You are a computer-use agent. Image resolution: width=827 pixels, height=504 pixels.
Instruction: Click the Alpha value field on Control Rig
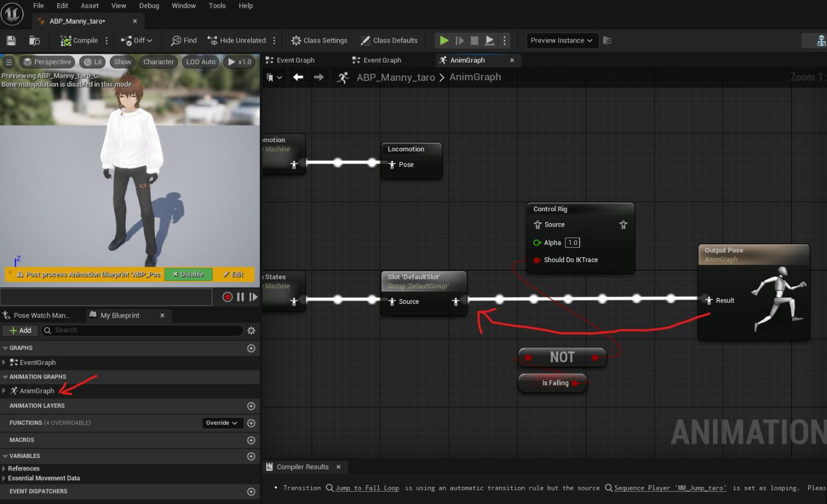571,243
